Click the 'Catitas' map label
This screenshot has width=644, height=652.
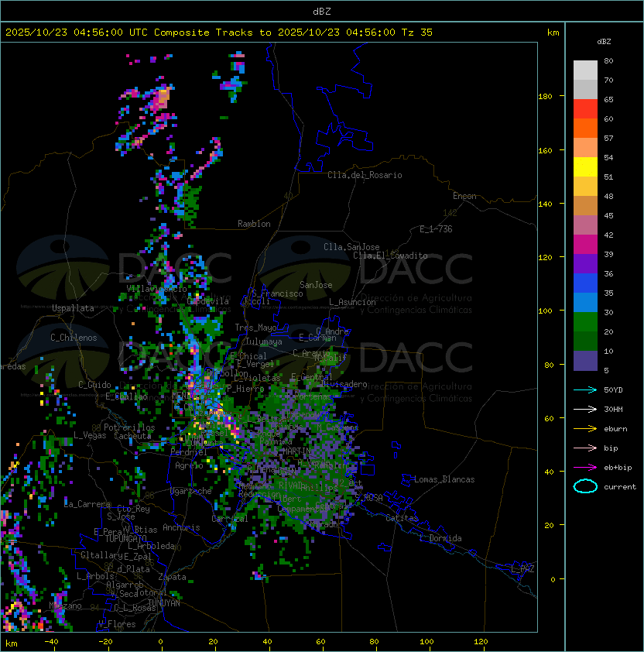402,518
